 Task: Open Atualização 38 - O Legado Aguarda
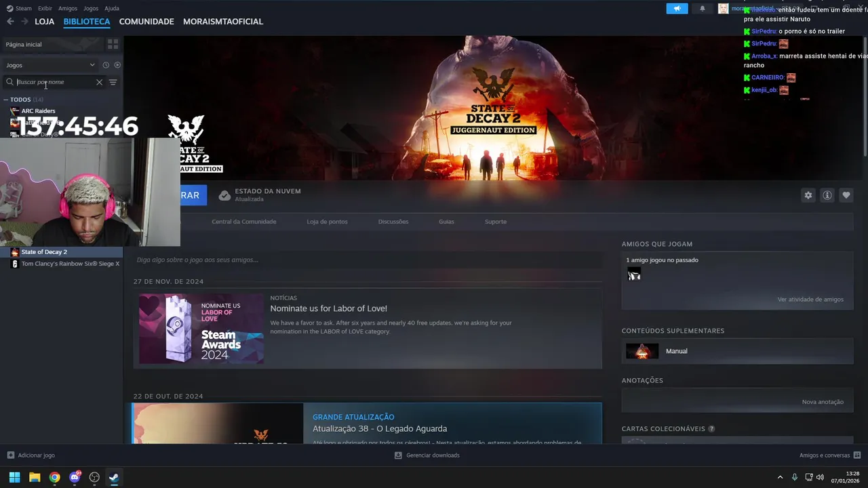coord(380,428)
